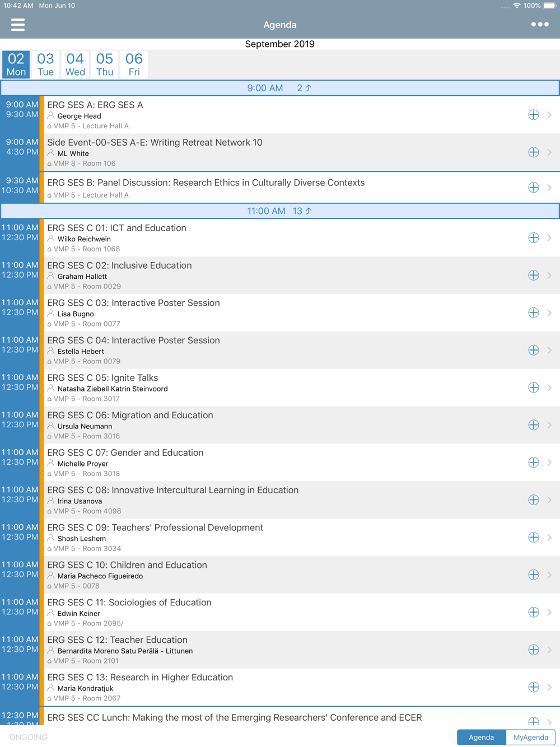This screenshot has height=747, width=560.
Task: Click speaker name Ursula Neumann
Action: click(85, 427)
